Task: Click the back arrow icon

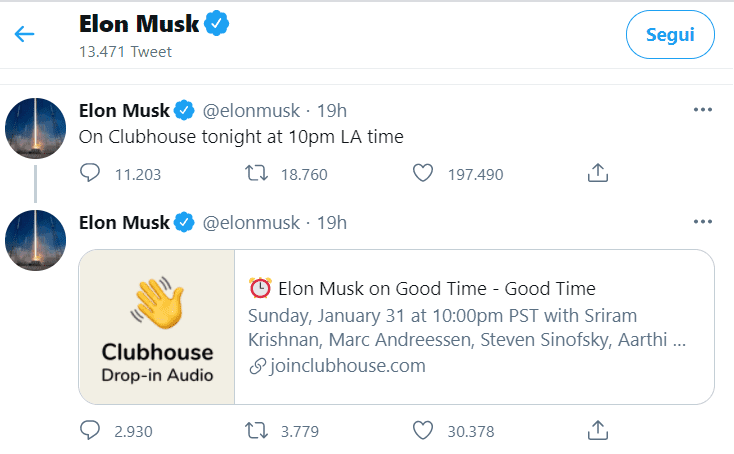Action: (x=25, y=34)
